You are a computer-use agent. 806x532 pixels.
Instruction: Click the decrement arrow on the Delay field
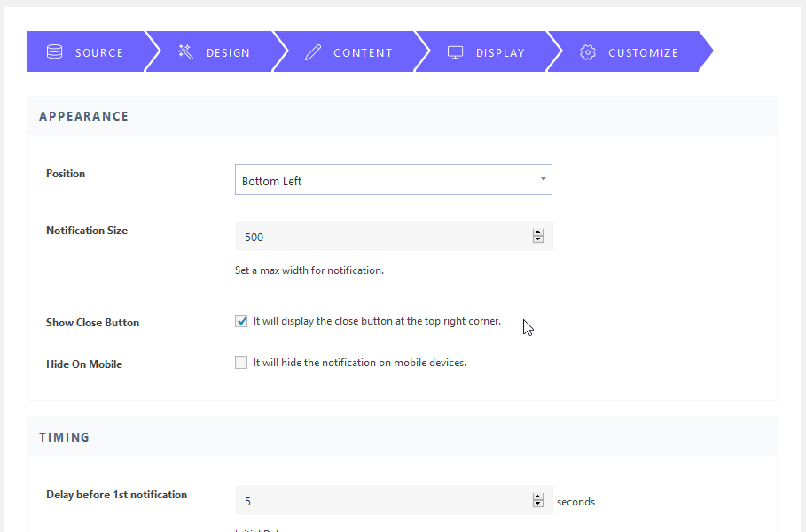537,505
